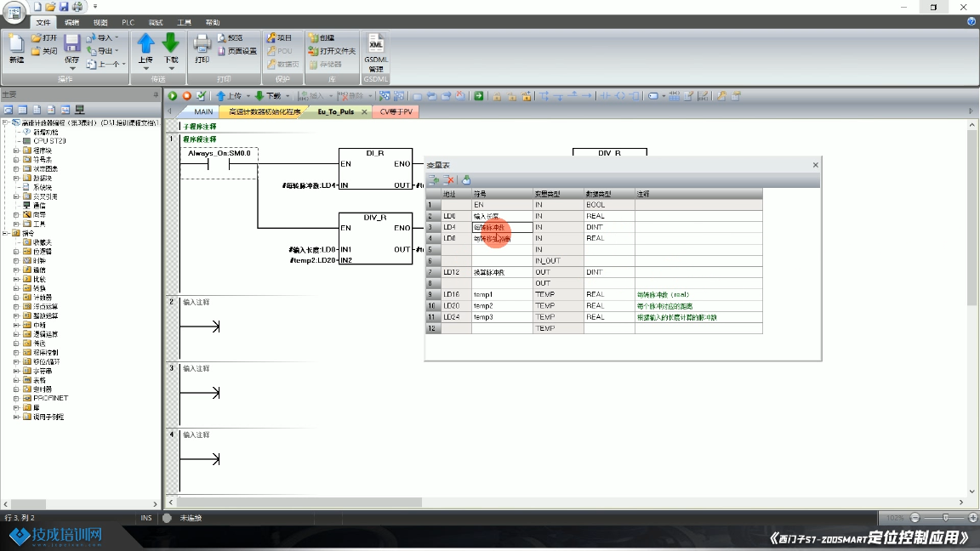The image size is (980, 551).
Task: Delete row with red X in variable table
Action: [x=448, y=180]
